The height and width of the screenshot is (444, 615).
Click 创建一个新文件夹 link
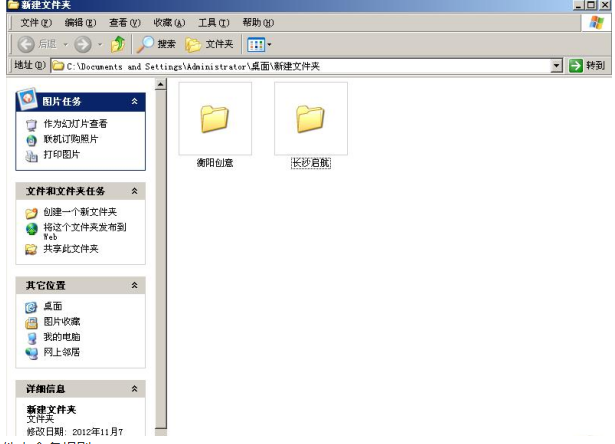pyautogui.click(x=80, y=212)
